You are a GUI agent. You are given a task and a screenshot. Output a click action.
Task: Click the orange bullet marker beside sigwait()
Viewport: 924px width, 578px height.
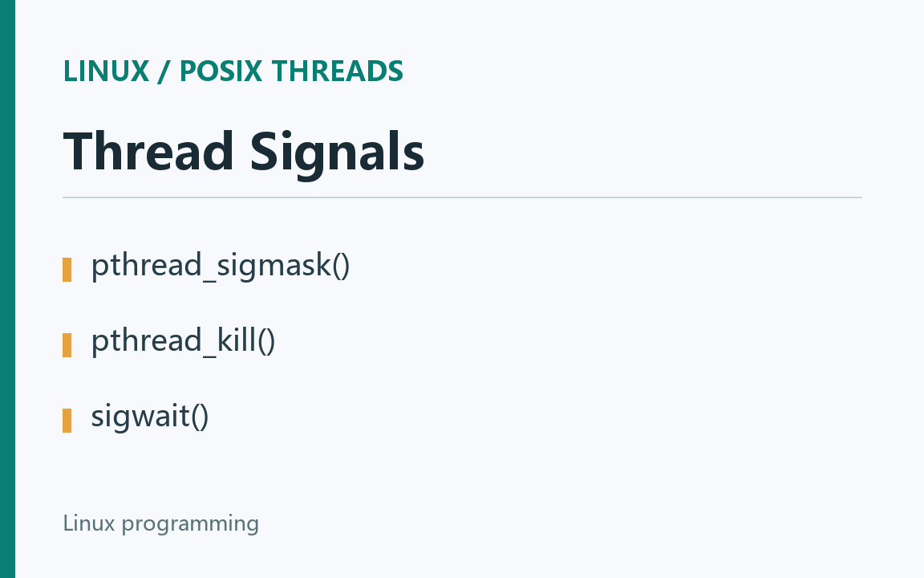tap(67, 421)
